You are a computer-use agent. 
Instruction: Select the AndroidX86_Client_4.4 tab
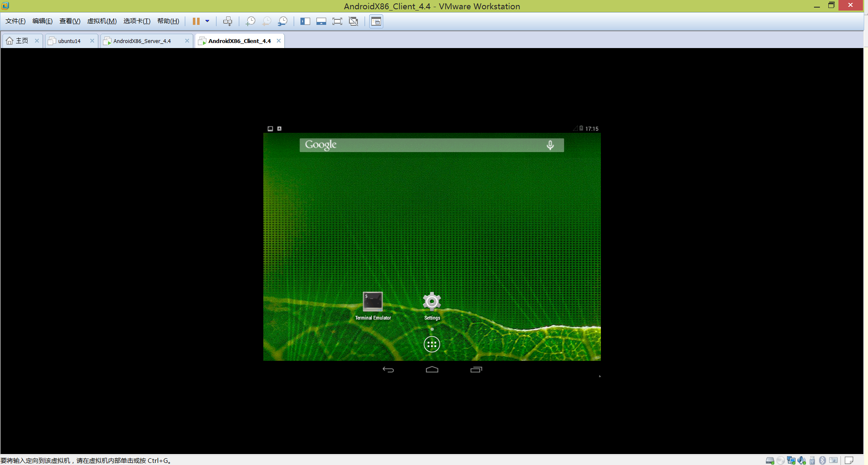239,41
